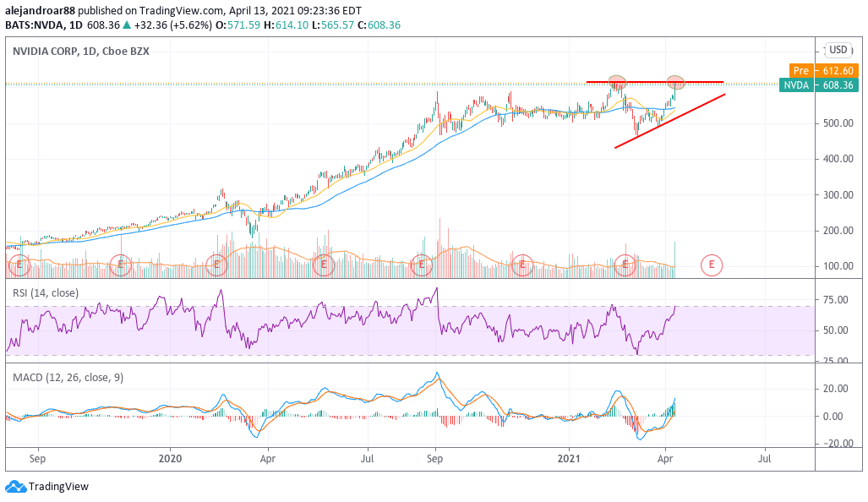
Task: Select the upcoming earnings E marker after the last candle
Action: pos(712,265)
